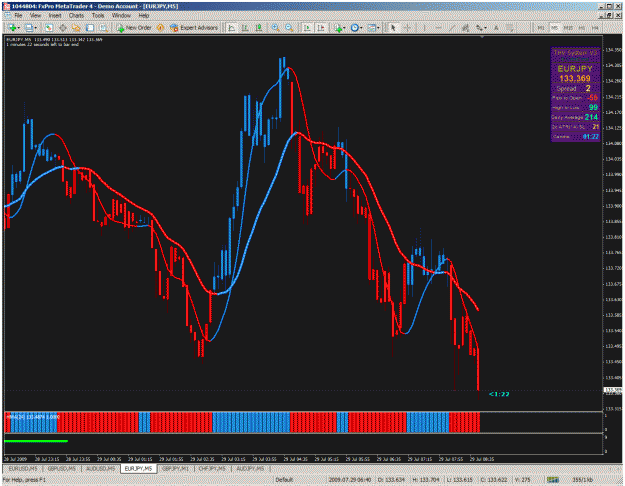
Task: Open the Strategy Tester panel
Action: click(x=104, y=28)
